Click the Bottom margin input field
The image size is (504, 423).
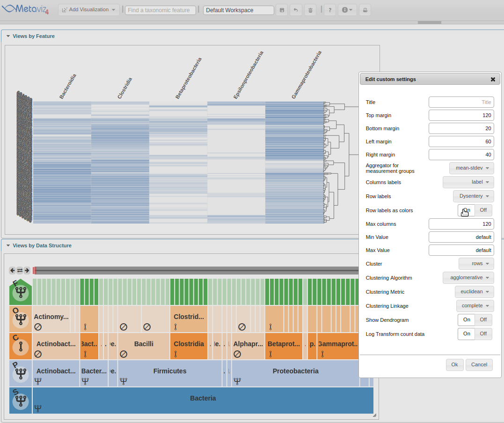461,128
